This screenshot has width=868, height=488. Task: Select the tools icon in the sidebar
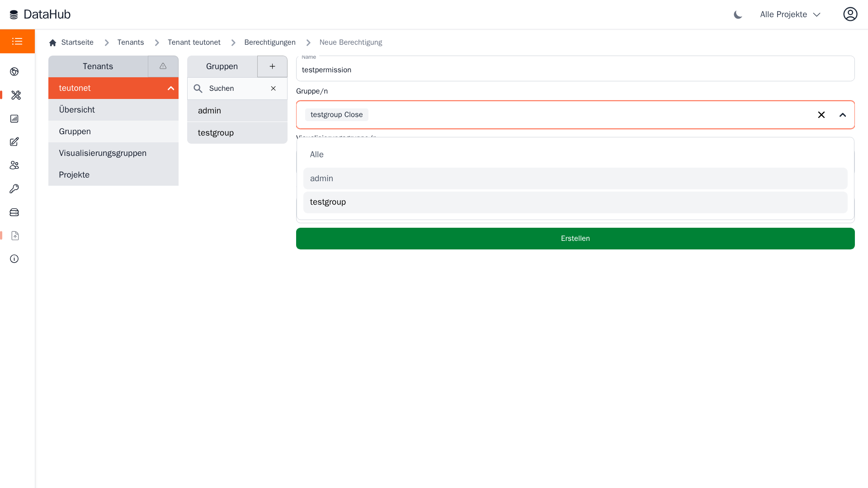pyautogui.click(x=16, y=95)
